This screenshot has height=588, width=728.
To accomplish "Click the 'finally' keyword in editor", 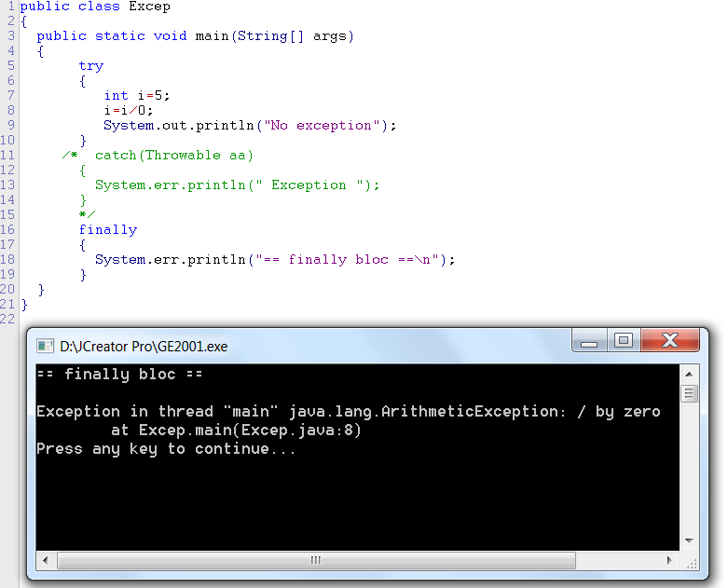I will pos(108,230).
